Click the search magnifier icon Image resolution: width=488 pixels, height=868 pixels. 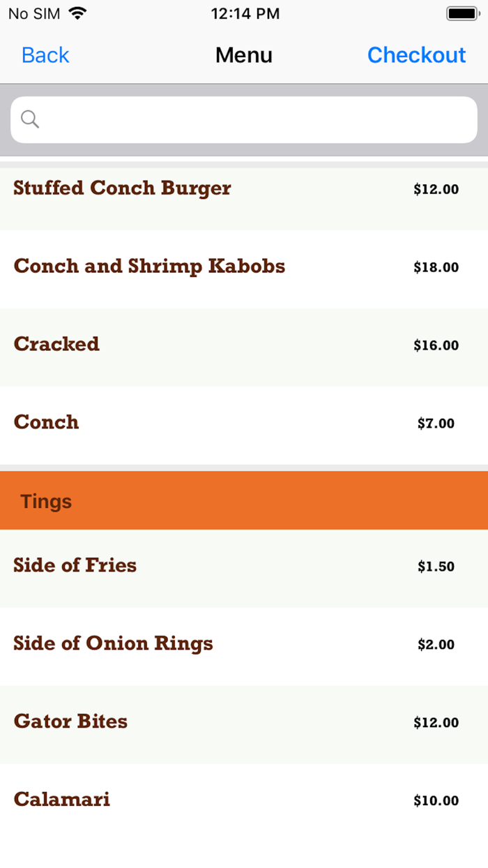29,119
